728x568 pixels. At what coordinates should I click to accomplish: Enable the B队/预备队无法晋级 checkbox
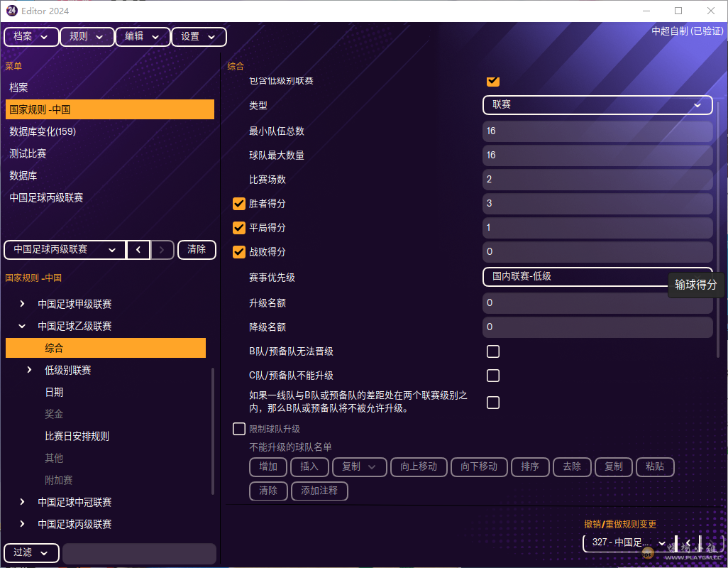[493, 351]
